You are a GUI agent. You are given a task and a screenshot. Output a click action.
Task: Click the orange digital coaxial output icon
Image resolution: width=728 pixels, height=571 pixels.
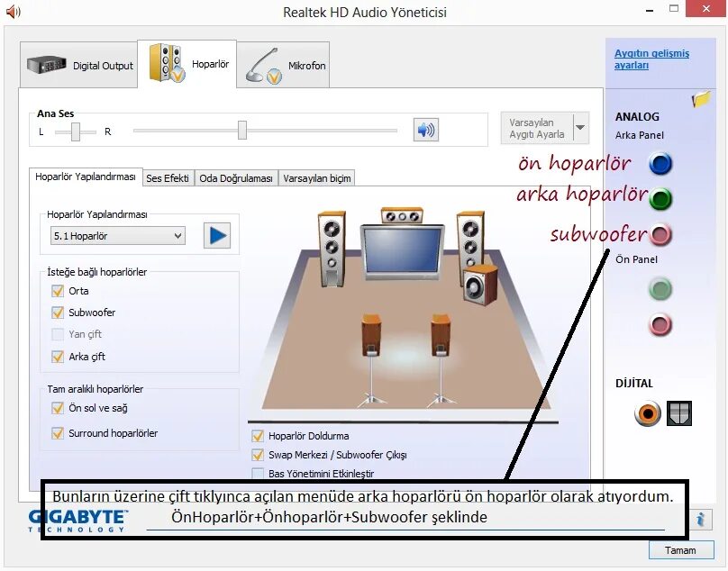coord(648,412)
